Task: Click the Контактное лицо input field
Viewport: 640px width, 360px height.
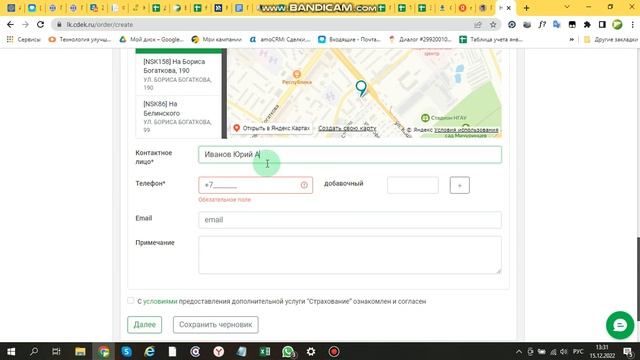Action: pyautogui.click(x=350, y=155)
